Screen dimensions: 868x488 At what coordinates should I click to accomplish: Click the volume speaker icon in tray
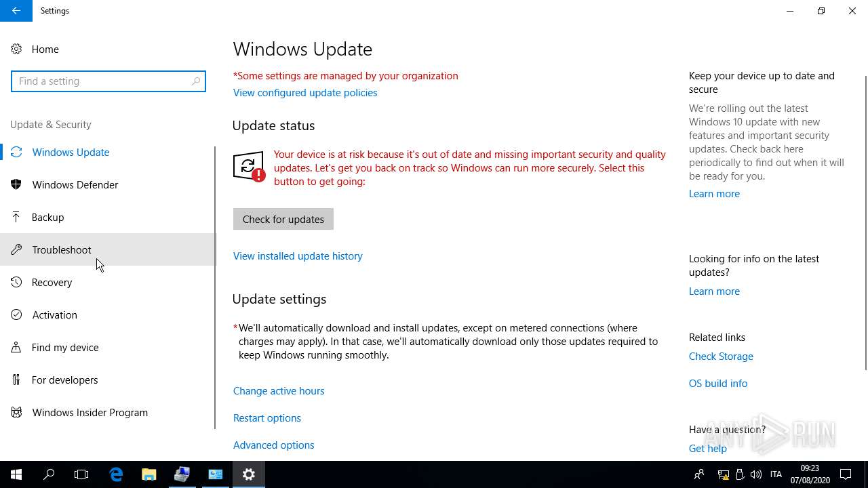[x=756, y=474]
